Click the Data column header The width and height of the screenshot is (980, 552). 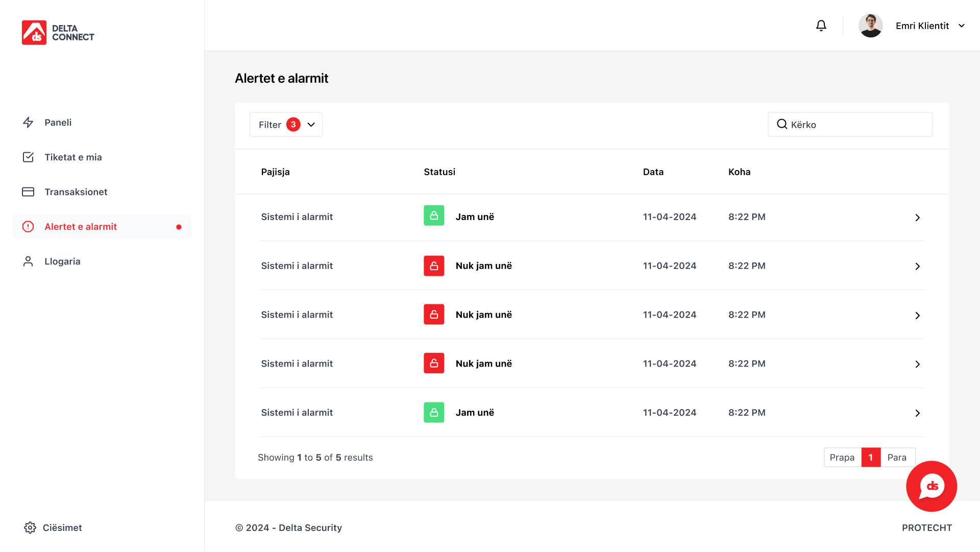[x=653, y=172]
